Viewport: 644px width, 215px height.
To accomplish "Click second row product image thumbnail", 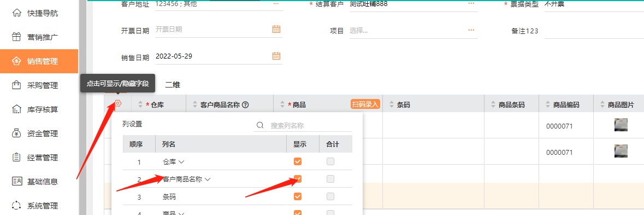I will (621, 151).
